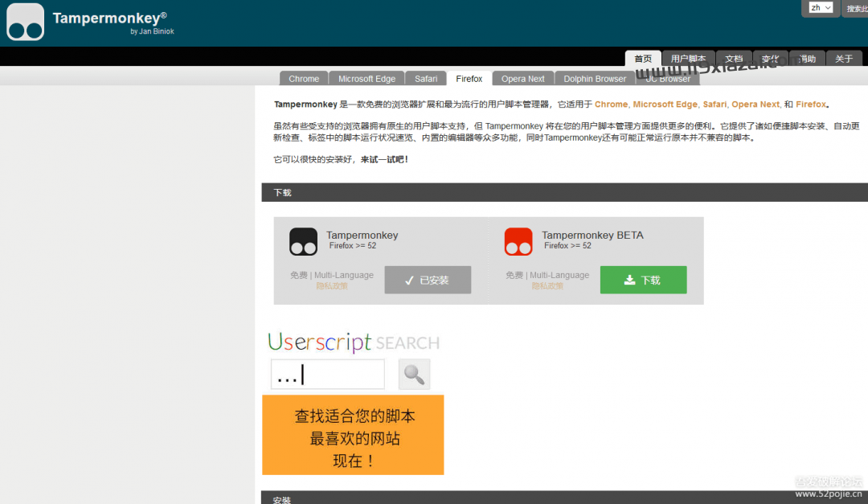Open the zh language dropdown

pos(821,8)
